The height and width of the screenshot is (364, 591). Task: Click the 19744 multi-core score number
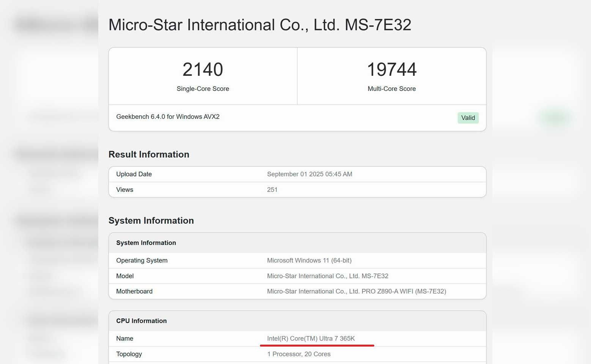[x=391, y=69]
